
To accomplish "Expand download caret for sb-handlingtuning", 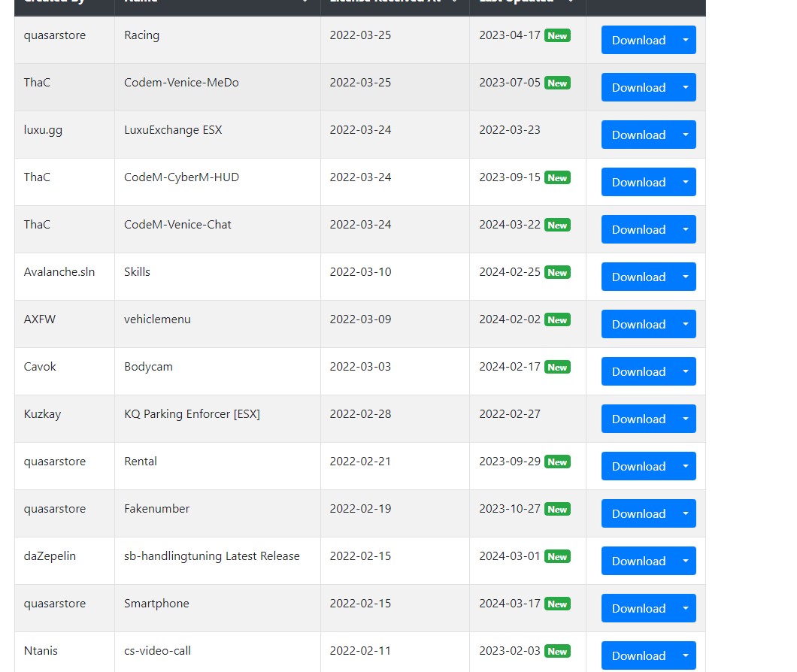I will tap(686, 561).
